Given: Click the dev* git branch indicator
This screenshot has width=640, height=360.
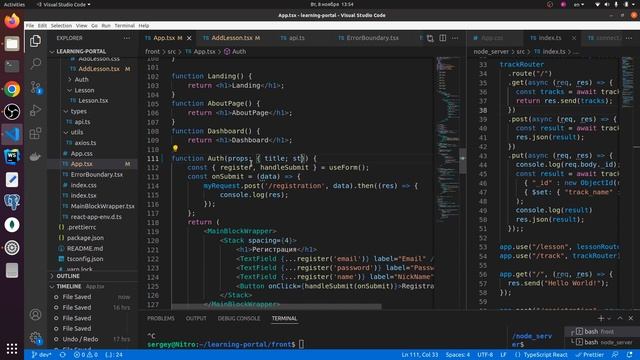Looking at the screenshot, I should click(x=41, y=355).
